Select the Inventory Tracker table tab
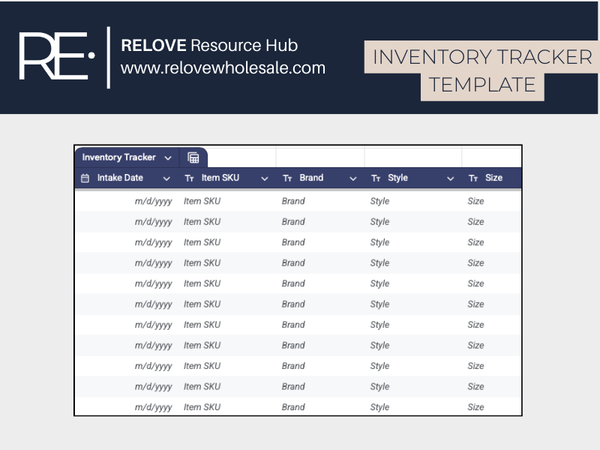Image resolution: width=600 pixels, height=450 pixels. point(119,158)
